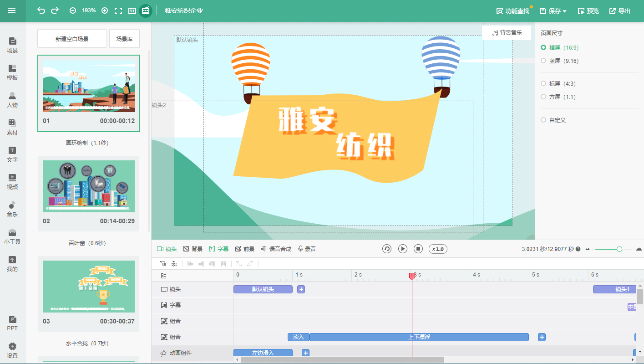
Task: Open 我的 uploads panel
Action: (12, 264)
